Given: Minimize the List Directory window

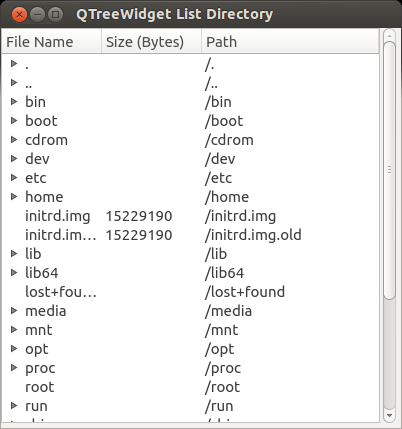Looking at the screenshot, I should pos(37,15).
